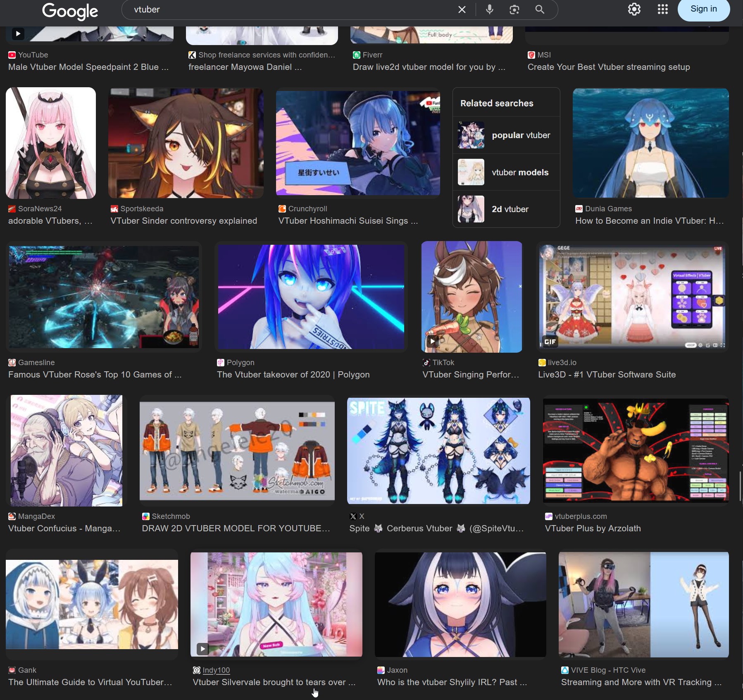Screen dimensions: 743x700
Task: Open the Jaxon Shylily image
Action: pyautogui.click(x=460, y=604)
